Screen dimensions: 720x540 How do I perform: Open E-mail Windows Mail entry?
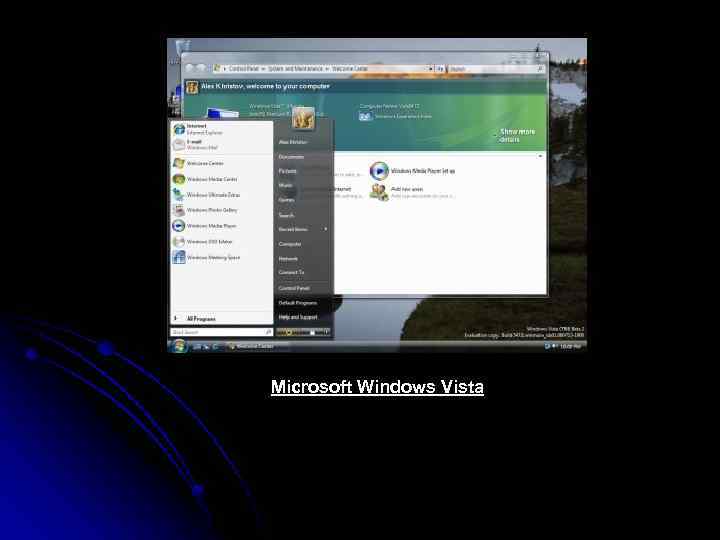pyautogui.click(x=221, y=145)
